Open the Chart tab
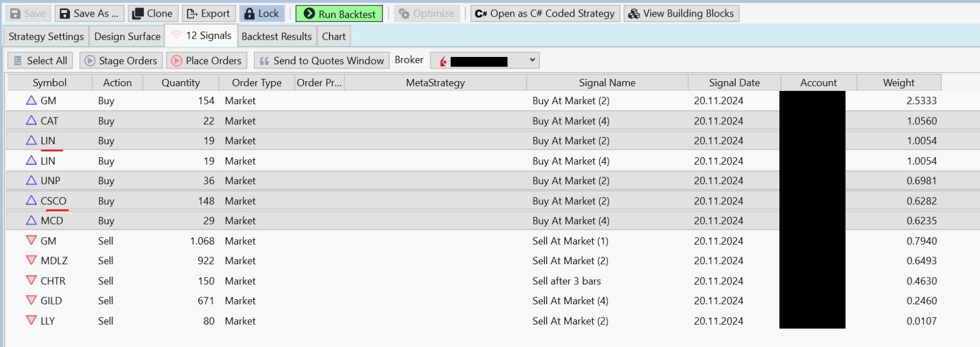 tap(333, 36)
